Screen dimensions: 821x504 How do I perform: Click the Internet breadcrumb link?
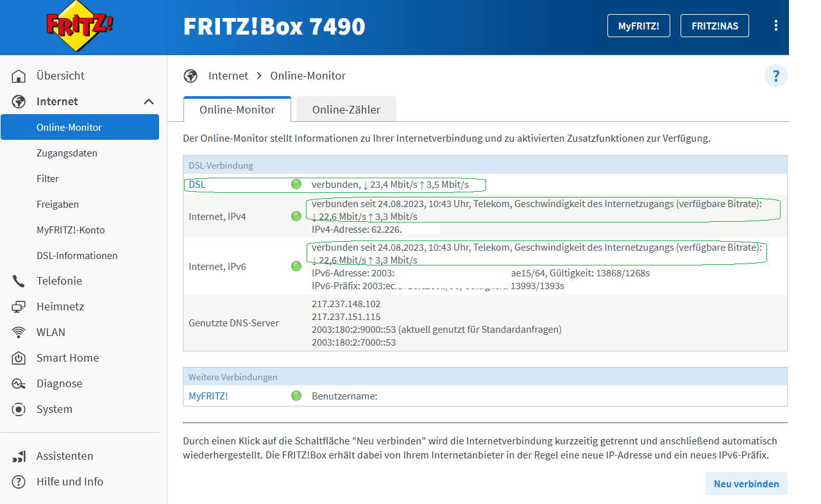pos(228,76)
